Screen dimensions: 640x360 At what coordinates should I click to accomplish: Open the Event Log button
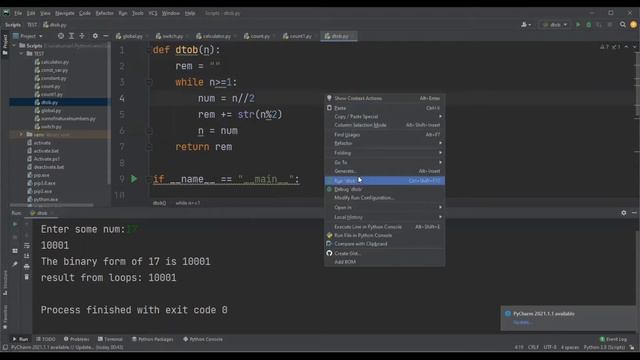(613, 339)
